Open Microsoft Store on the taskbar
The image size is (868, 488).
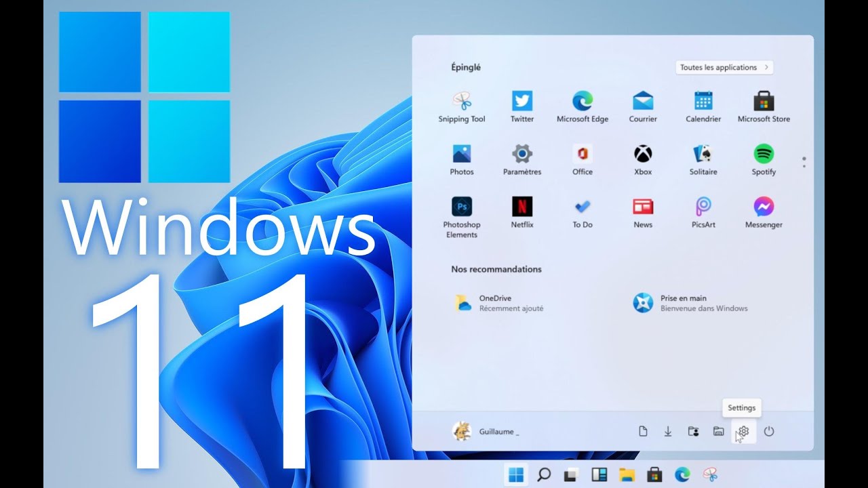pos(654,474)
